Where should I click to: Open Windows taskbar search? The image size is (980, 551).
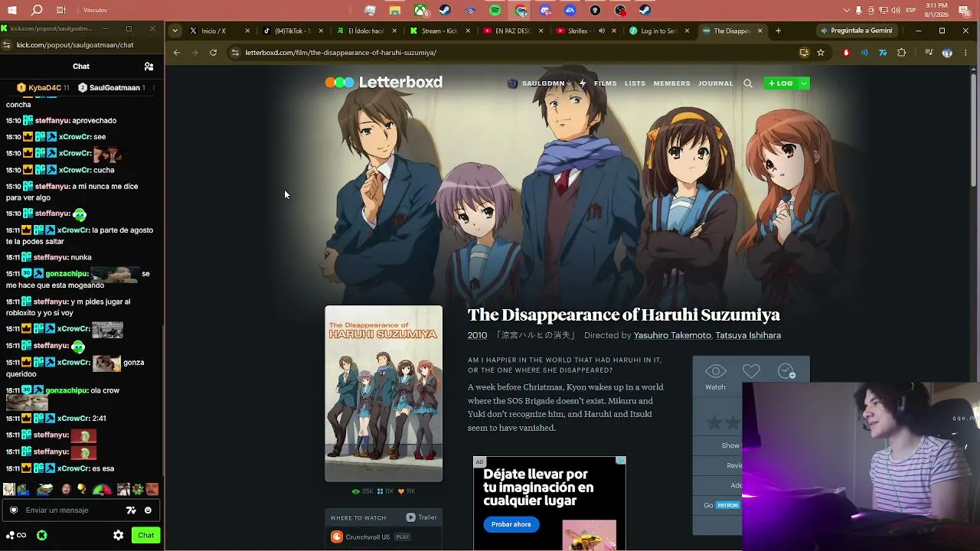pyautogui.click(x=37, y=10)
